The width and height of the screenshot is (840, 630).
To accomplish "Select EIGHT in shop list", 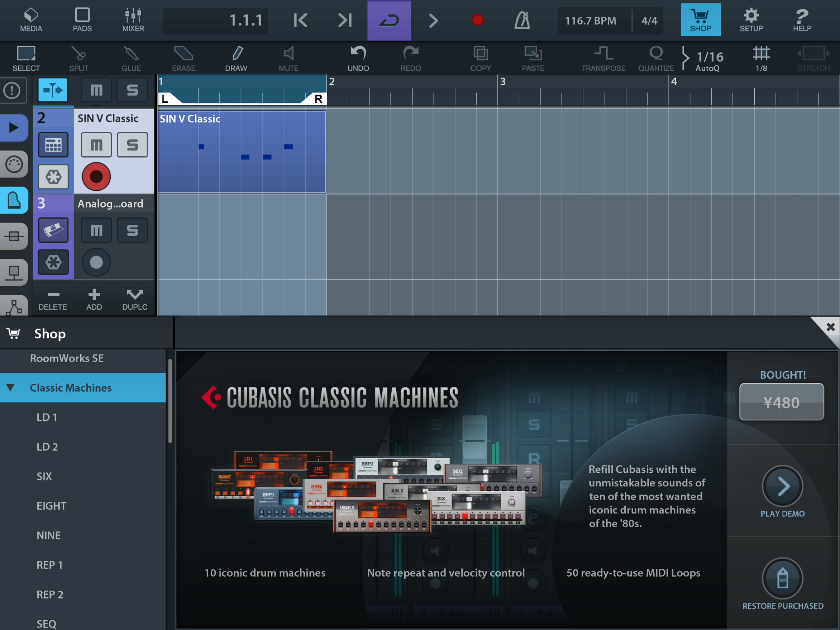I will 83,506.
